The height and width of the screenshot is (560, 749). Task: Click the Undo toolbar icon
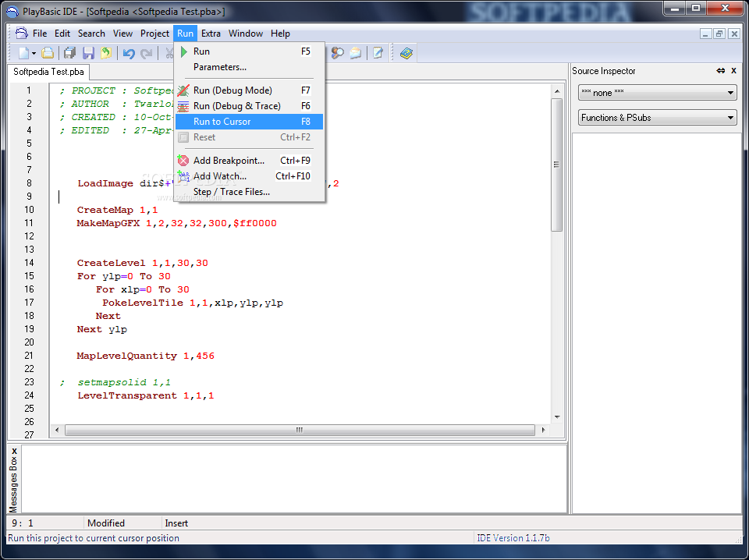pos(129,53)
